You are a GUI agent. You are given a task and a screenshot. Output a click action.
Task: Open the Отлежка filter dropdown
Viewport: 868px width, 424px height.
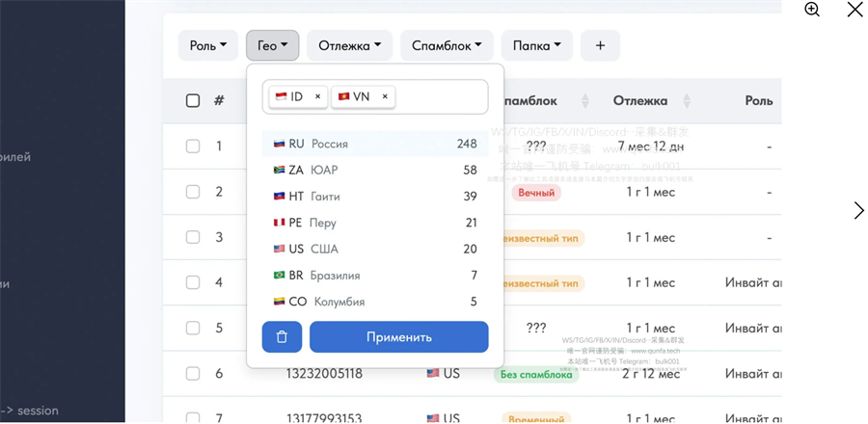350,45
